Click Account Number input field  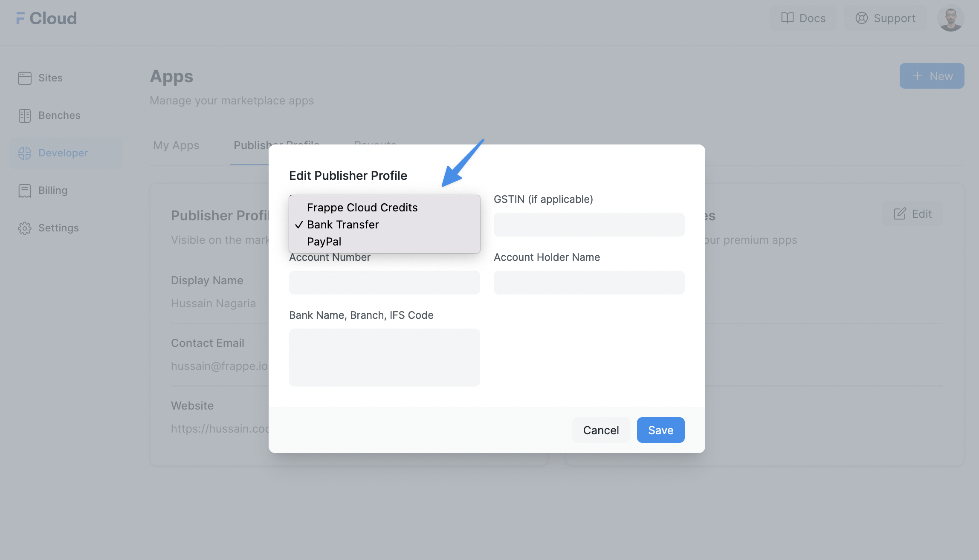pyautogui.click(x=384, y=283)
